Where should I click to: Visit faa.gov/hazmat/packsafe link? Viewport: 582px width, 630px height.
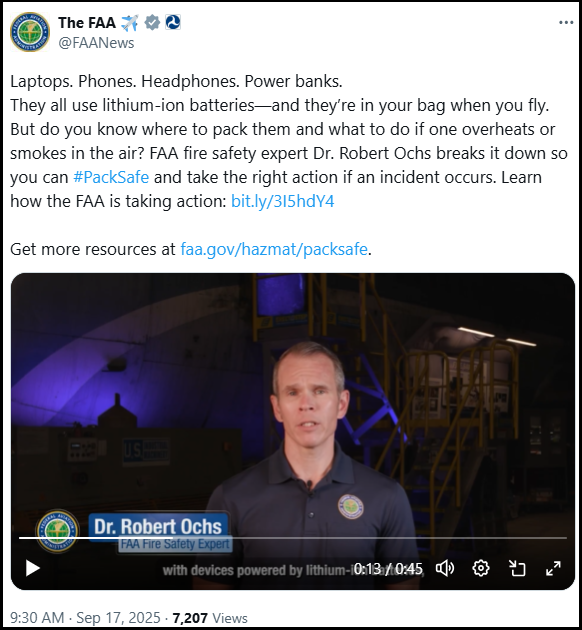click(274, 249)
